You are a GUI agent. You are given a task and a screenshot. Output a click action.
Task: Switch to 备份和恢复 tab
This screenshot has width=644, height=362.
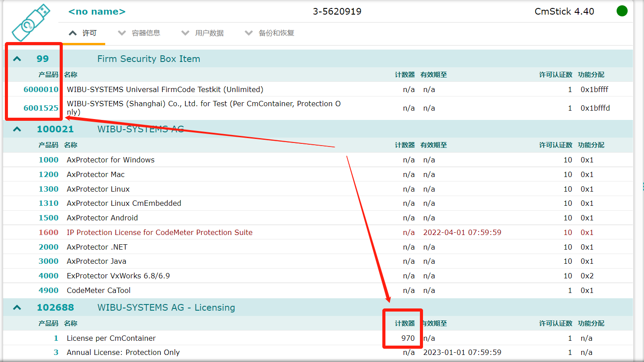coord(270,33)
